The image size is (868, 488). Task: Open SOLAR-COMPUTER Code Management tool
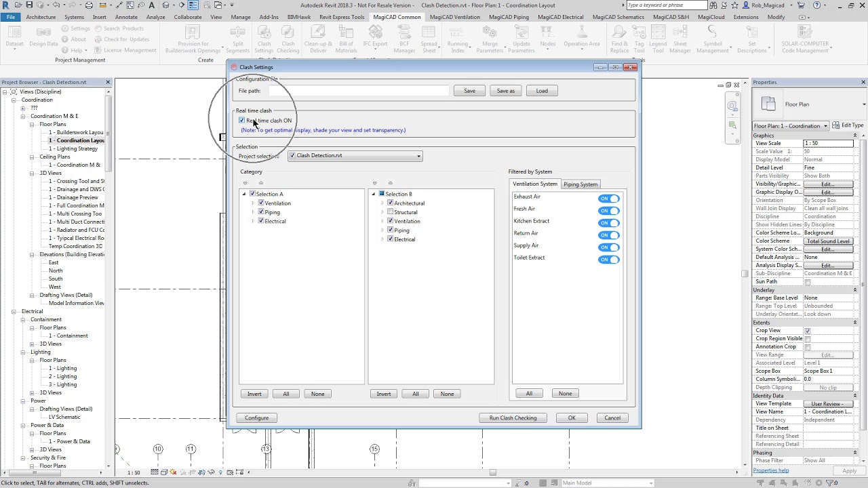coord(805,40)
